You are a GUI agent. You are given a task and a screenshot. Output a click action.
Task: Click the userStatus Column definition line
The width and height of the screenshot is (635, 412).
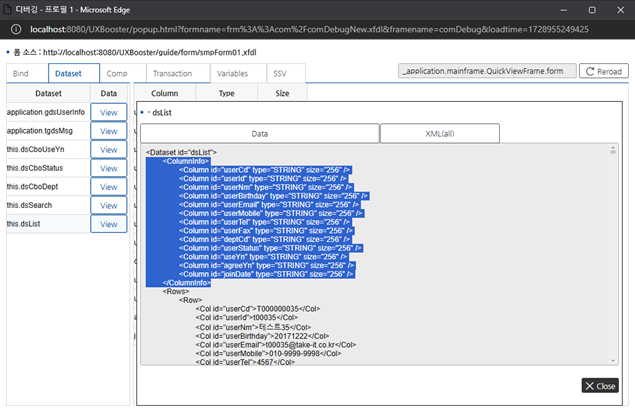pyautogui.click(x=271, y=248)
